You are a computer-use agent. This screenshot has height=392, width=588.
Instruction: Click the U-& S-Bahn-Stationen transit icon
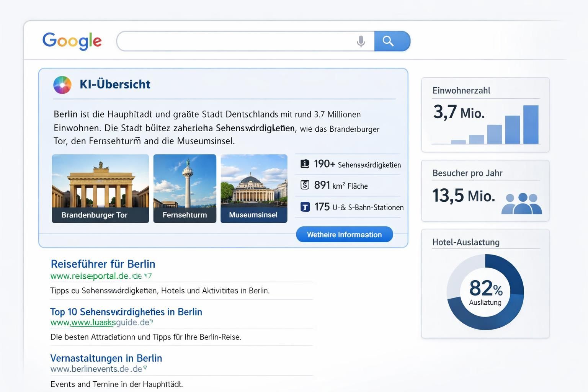(305, 207)
